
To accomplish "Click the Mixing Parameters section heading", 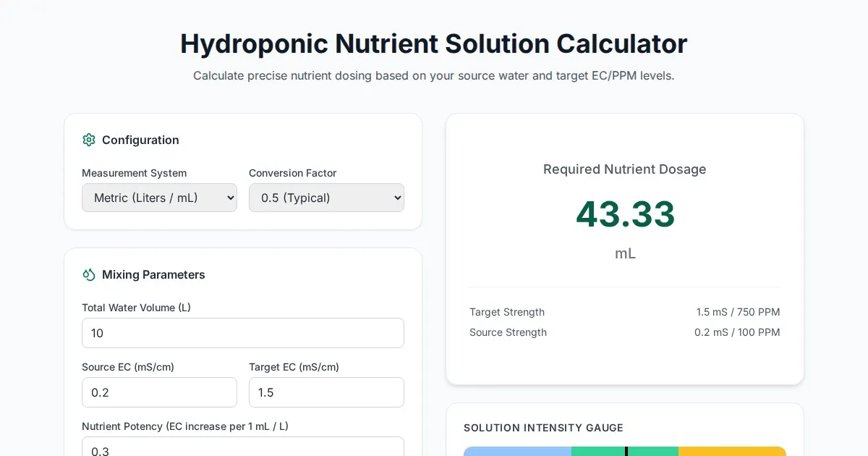I will pos(153,274).
